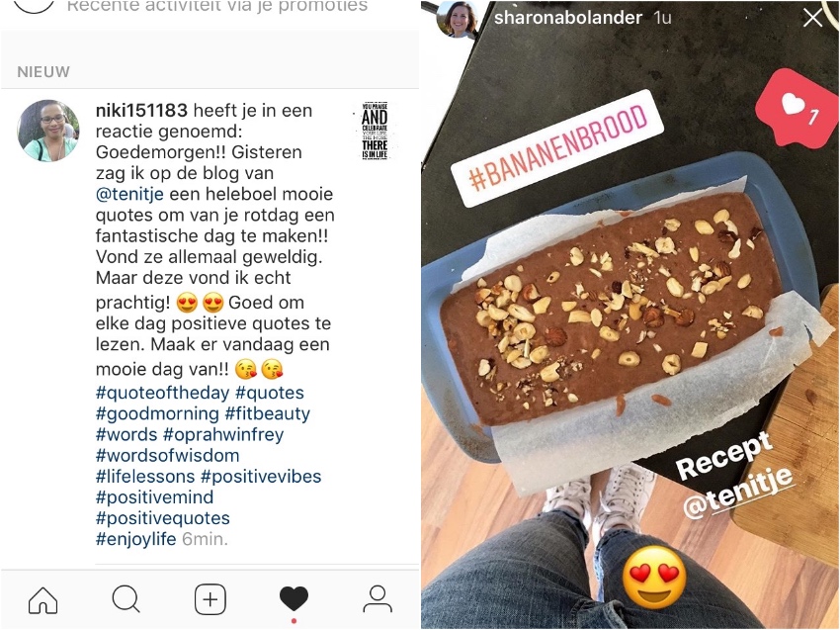This screenshot has width=840, height=630.
Task: Open the niki151183 username link
Action: click(141, 111)
